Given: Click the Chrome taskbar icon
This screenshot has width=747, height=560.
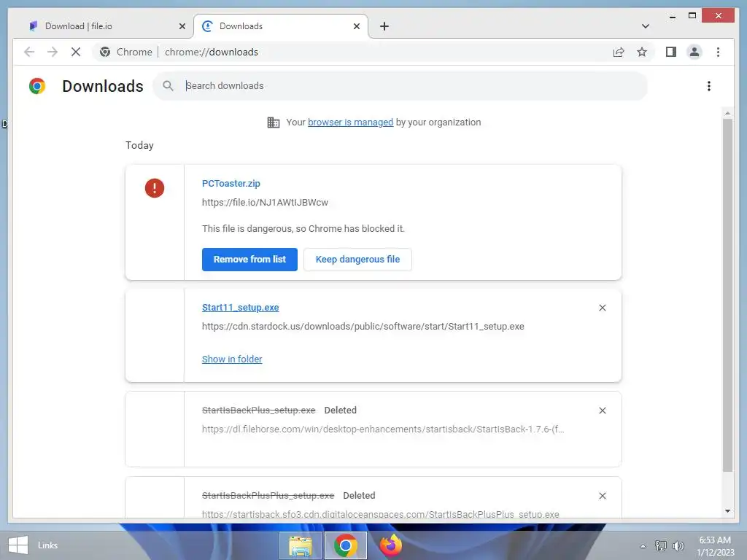Looking at the screenshot, I should tap(345, 545).
